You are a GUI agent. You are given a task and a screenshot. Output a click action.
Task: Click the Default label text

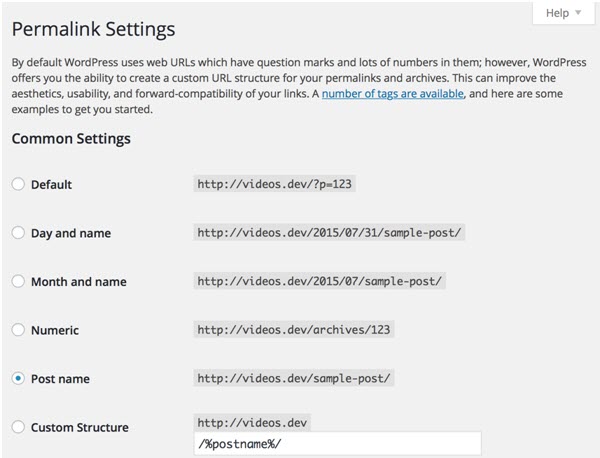coord(51,185)
